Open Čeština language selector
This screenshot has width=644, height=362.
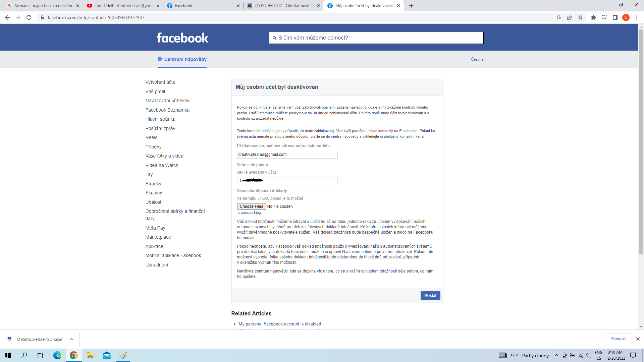(x=477, y=59)
